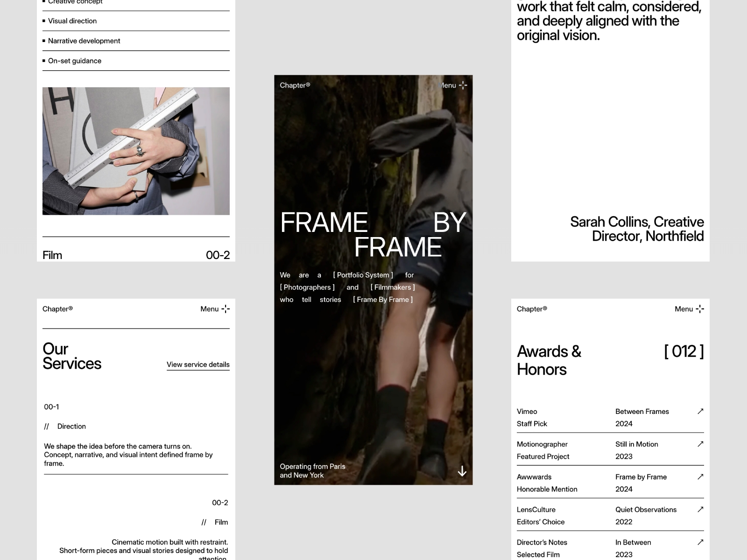Click the photo of hands holding a ruler
Screen dimensions: 747x560
(136, 150)
